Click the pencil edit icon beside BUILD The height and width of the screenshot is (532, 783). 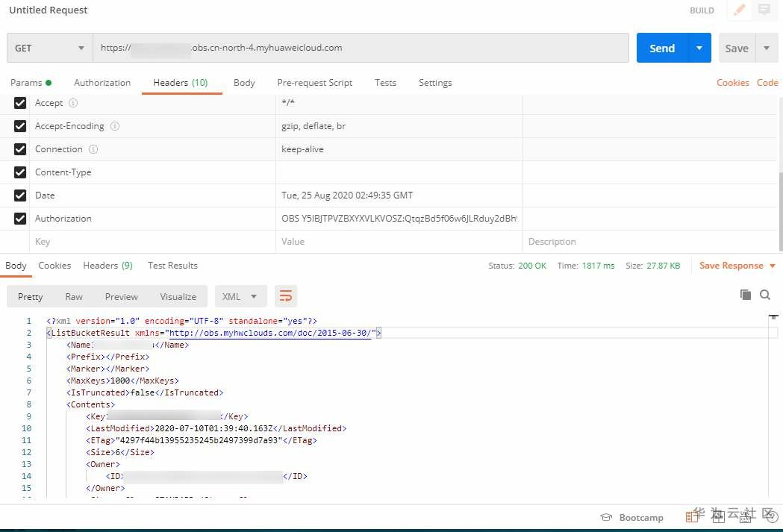(x=739, y=10)
